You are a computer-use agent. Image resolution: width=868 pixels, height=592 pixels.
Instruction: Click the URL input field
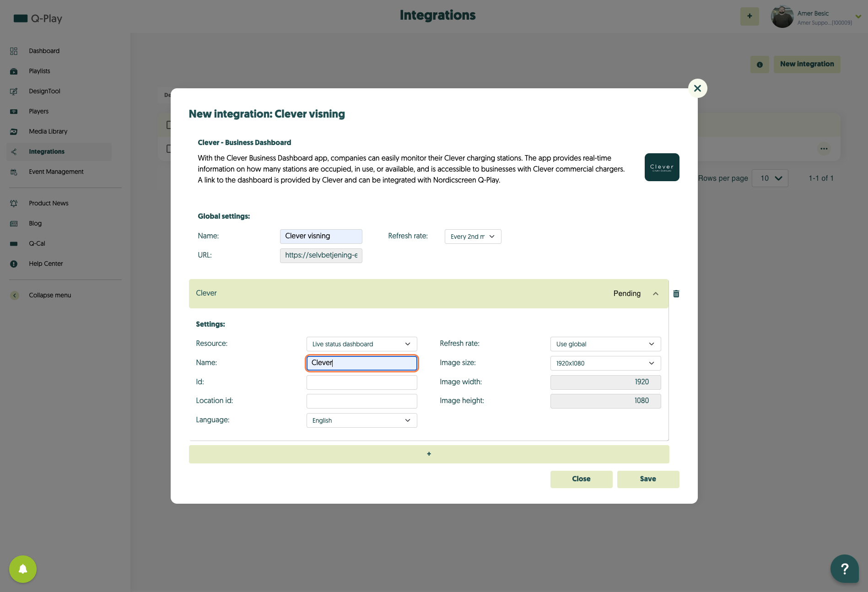tap(321, 255)
